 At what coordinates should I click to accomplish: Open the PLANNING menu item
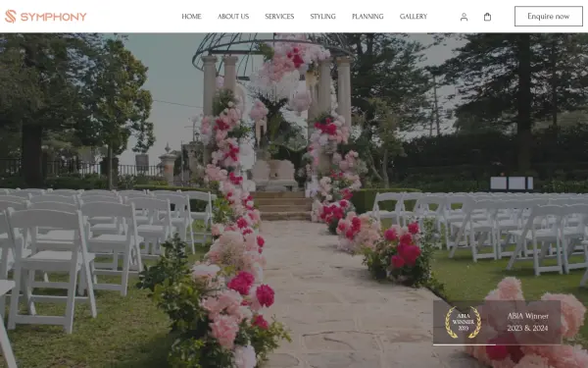367,16
